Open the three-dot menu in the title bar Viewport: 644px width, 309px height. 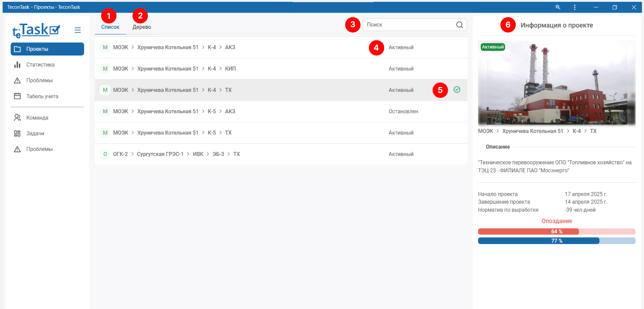coord(575,7)
